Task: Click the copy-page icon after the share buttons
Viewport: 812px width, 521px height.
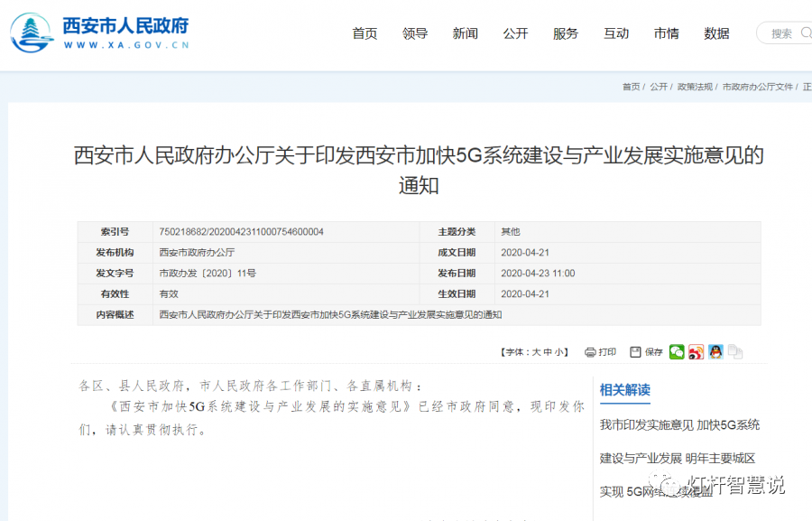Action: pyautogui.click(x=734, y=351)
